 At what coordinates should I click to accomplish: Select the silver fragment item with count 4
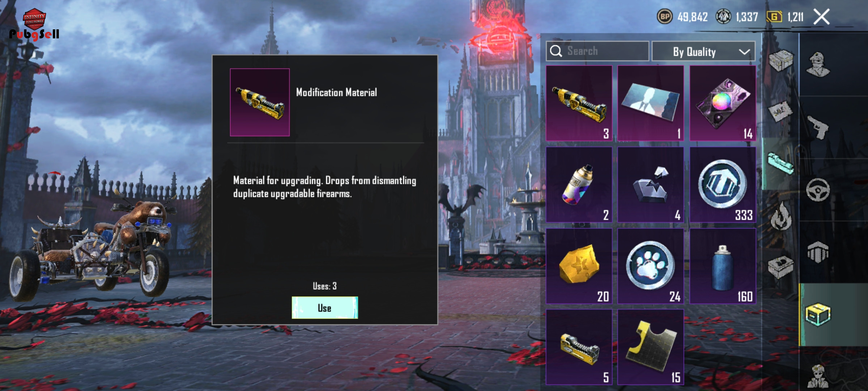point(651,185)
